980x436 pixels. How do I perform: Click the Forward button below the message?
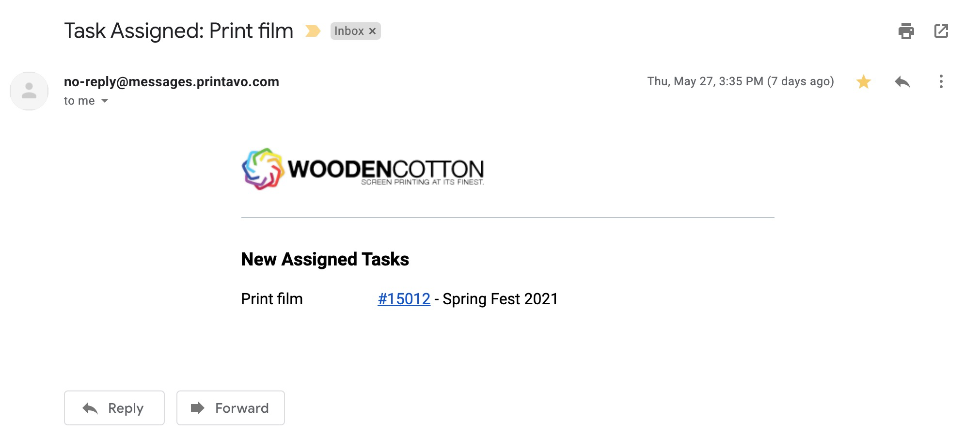click(231, 408)
